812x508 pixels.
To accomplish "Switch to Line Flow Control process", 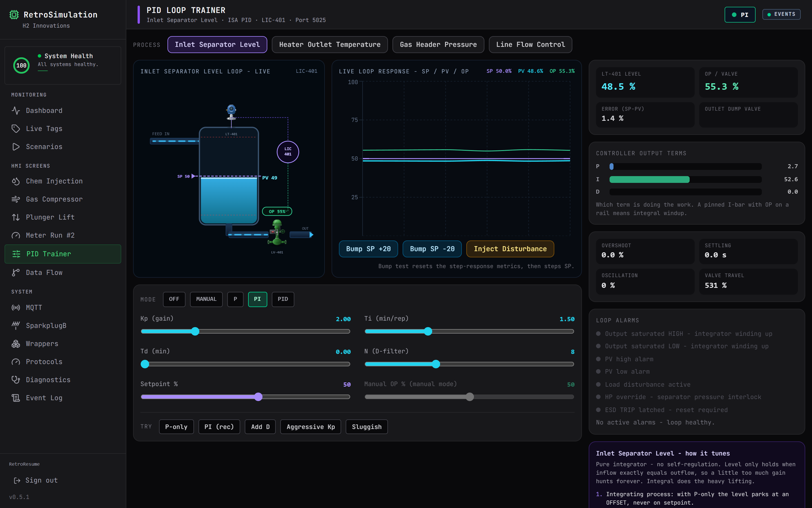I will click(x=531, y=44).
